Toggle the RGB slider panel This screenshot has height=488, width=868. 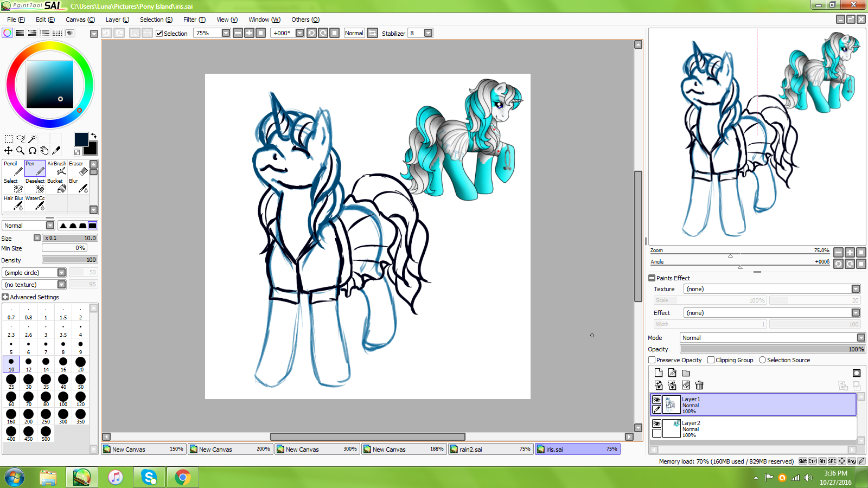pos(20,33)
